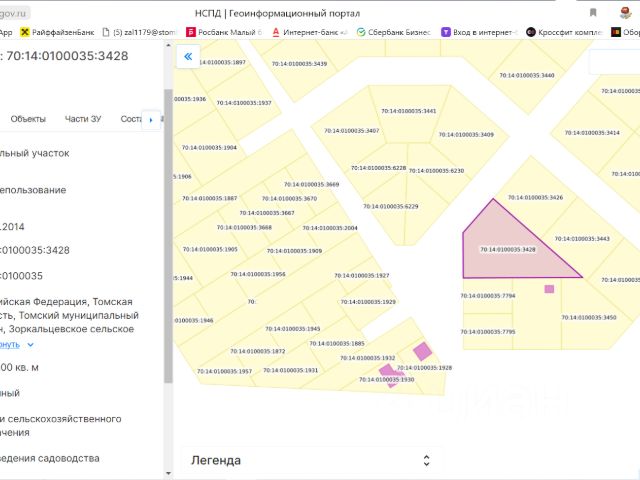640x480 pixels.
Task: Open the Вход в интернет bookmark
Action: click(478, 32)
